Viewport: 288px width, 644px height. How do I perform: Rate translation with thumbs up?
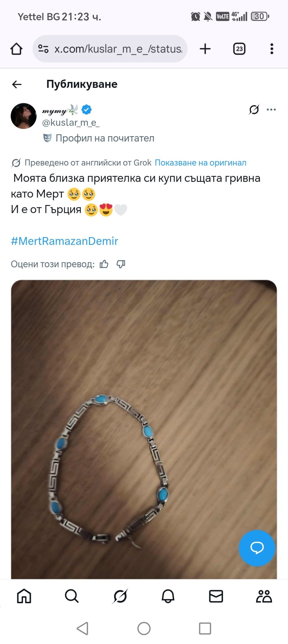pyautogui.click(x=104, y=264)
